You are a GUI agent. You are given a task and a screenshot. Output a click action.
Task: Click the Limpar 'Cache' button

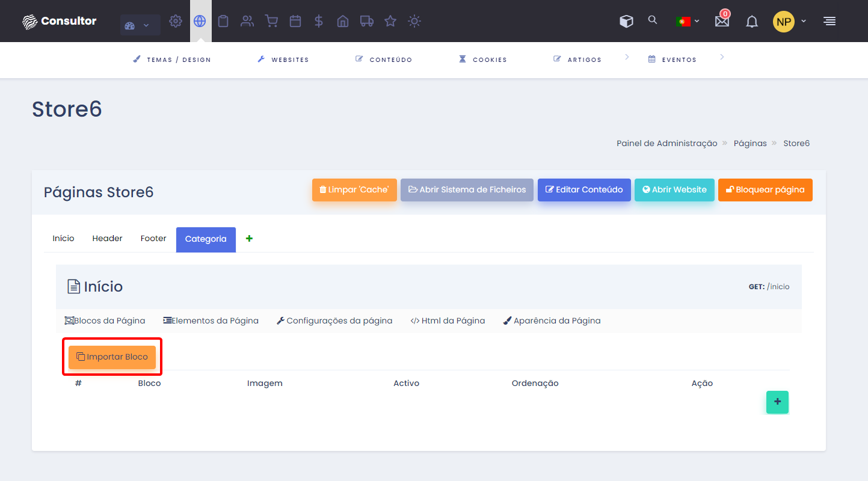[354, 189]
